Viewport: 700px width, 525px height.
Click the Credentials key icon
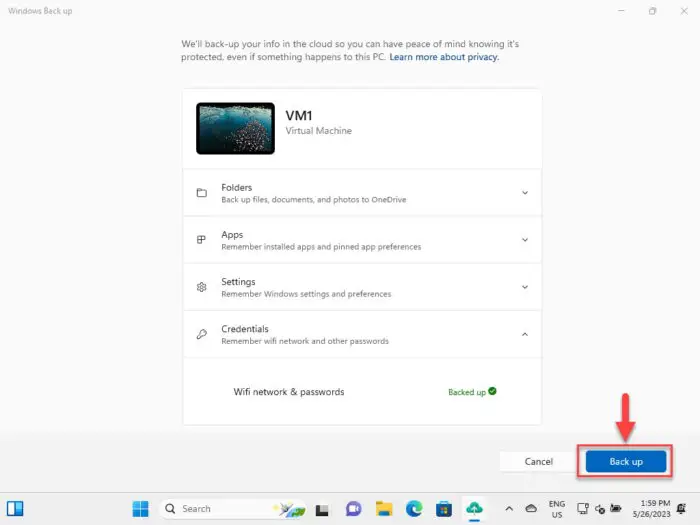202,334
